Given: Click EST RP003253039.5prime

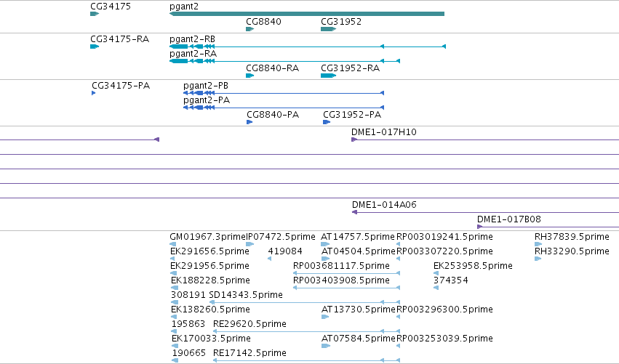Looking at the screenshot, I should click(444, 339).
